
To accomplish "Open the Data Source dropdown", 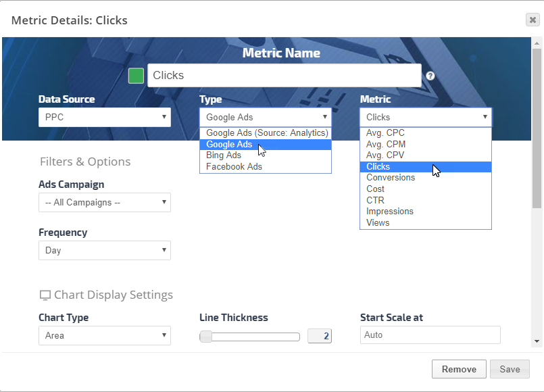I will [x=105, y=117].
